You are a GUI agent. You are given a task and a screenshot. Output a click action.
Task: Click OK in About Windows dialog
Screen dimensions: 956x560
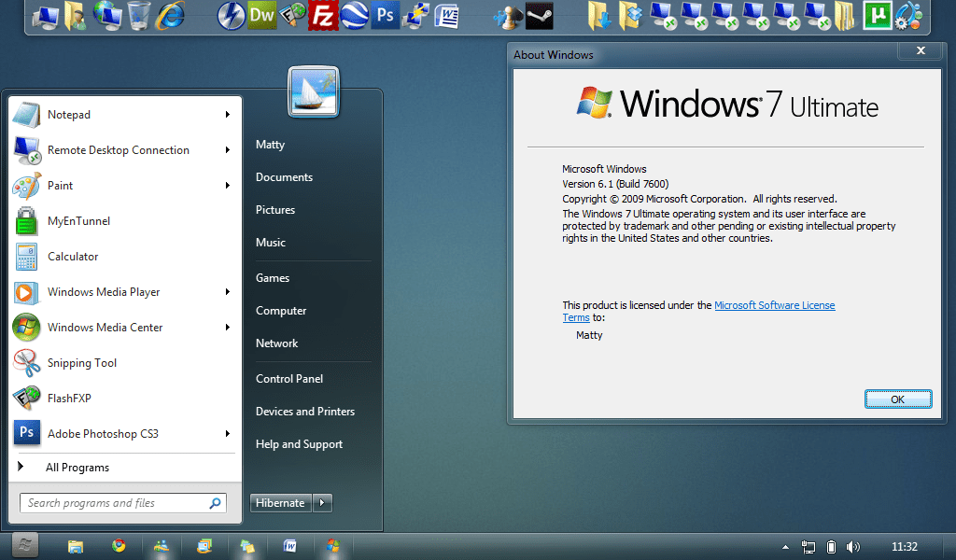[897, 399]
